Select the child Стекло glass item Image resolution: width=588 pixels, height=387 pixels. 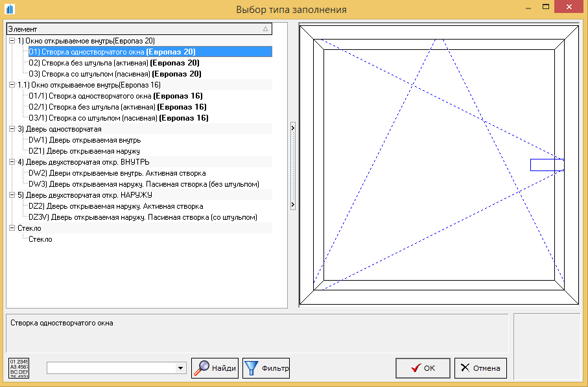40,239
